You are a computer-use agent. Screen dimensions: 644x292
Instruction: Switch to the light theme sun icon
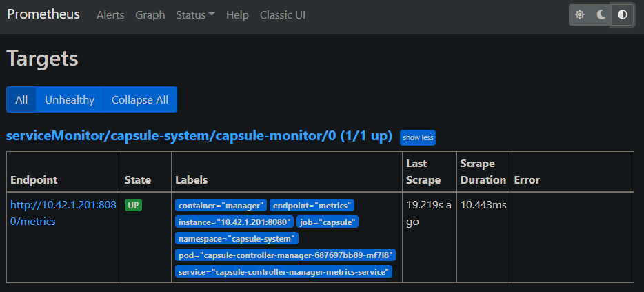[x=580, y=14]
